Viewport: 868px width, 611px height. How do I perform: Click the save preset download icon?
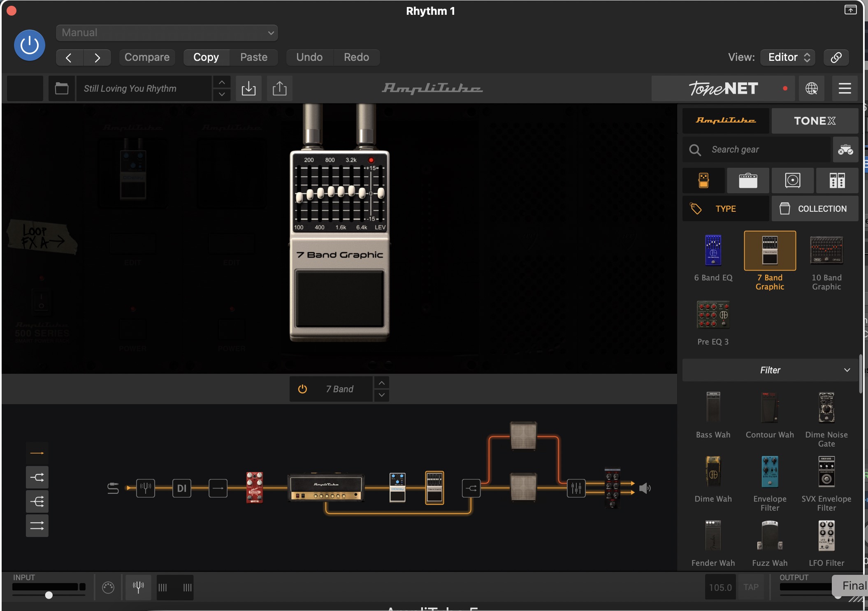coord(248,88)
